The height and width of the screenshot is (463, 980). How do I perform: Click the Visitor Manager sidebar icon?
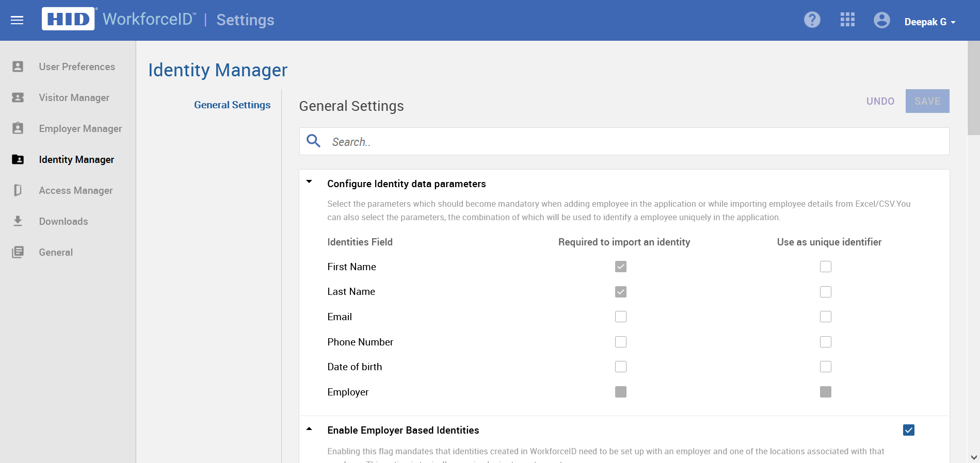18,97
